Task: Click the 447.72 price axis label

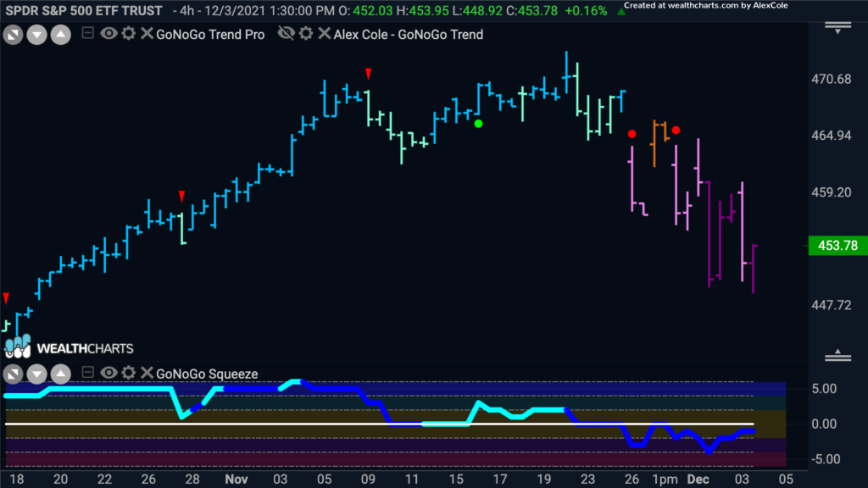Action: [832, 305]
